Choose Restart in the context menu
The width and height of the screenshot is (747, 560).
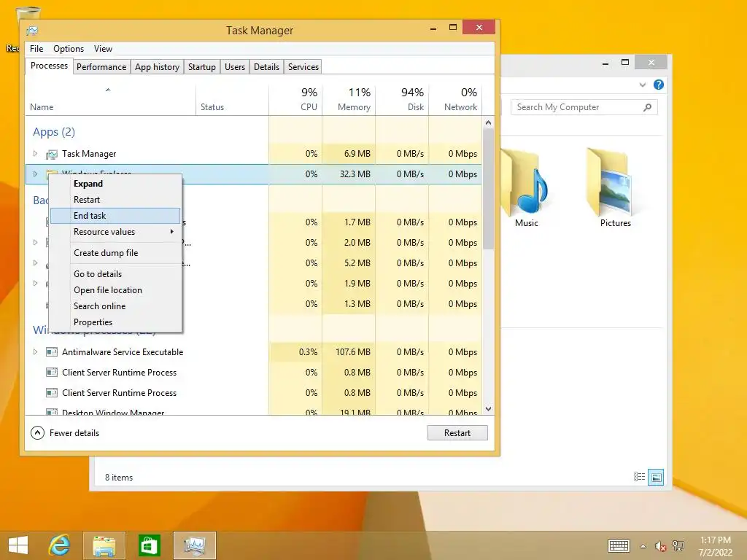[115, 200]
